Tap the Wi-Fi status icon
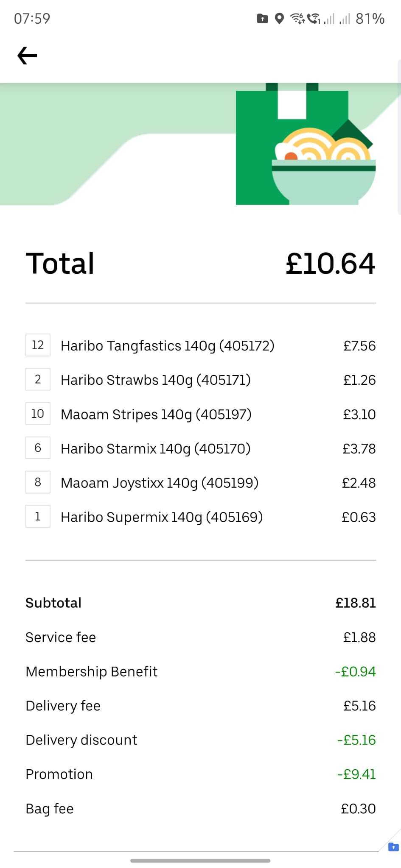This screenshot has height=868, width=401. tap(297, 19)
